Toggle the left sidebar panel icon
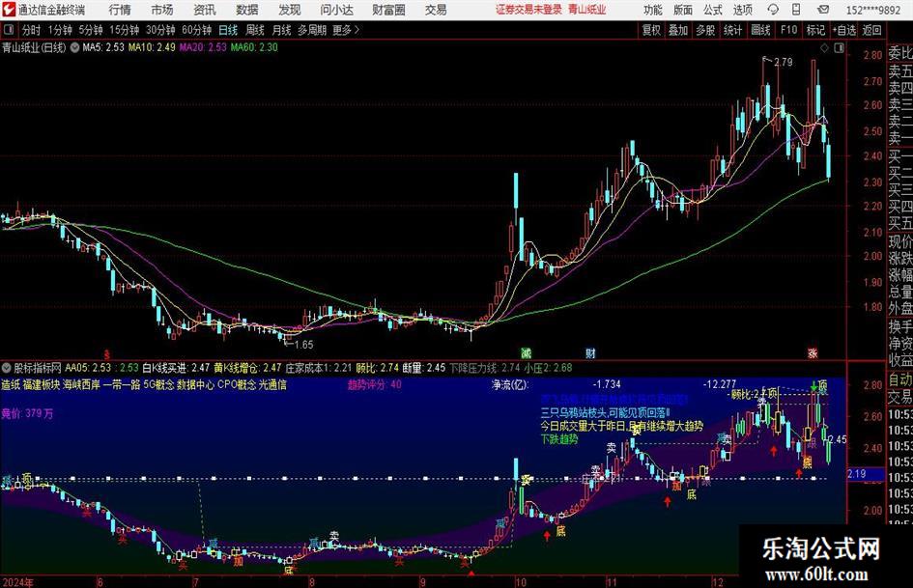This screenshot has width=913, height=588. click(x=9, y=30)
